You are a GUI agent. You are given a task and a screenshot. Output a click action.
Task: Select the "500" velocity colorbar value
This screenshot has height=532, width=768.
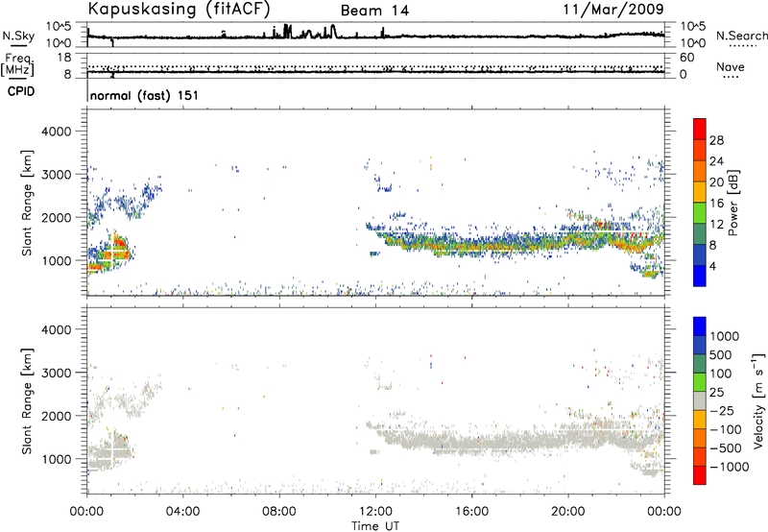pyautogui.click(x=721, y=354)
